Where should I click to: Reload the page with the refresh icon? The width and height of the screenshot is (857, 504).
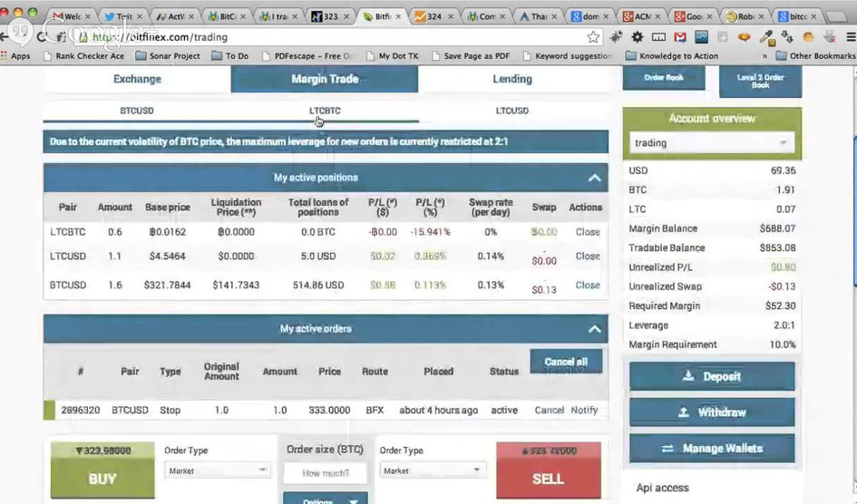point(42,37)
